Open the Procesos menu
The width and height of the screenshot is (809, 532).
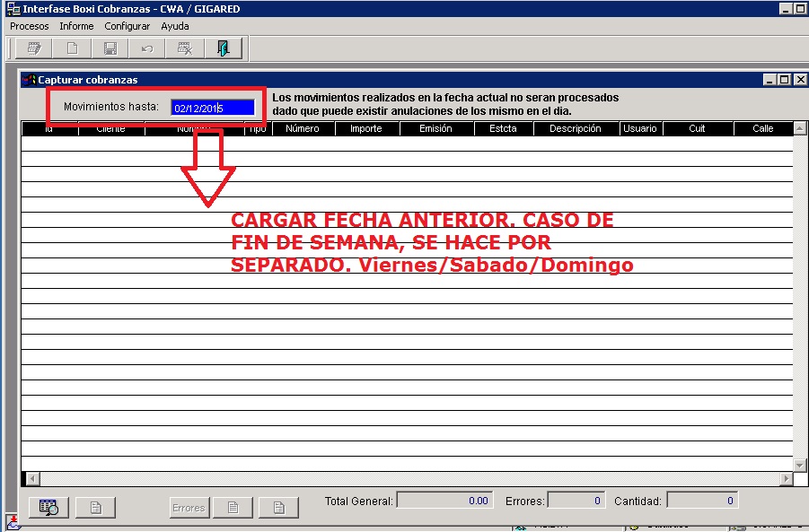point(30,26)
